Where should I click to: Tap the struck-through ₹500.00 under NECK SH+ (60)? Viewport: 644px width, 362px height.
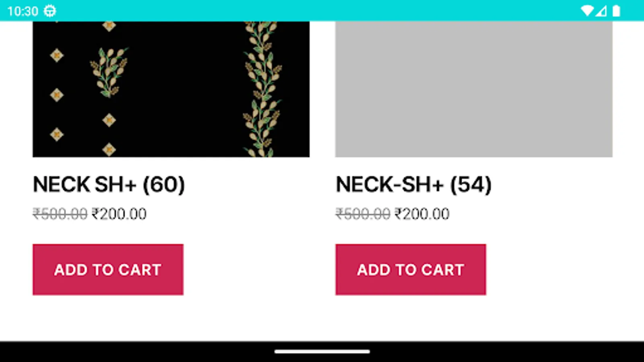[60, 214]
